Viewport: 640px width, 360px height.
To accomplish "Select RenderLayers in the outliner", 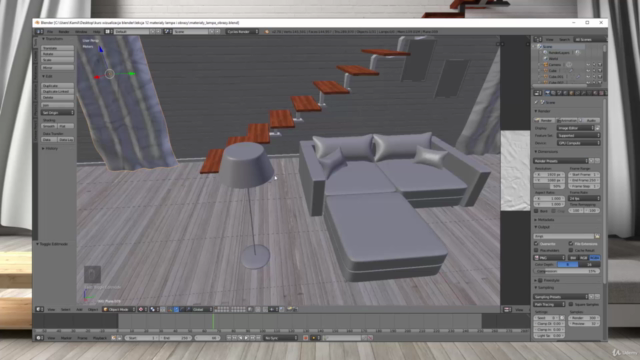I will point(559,53).
